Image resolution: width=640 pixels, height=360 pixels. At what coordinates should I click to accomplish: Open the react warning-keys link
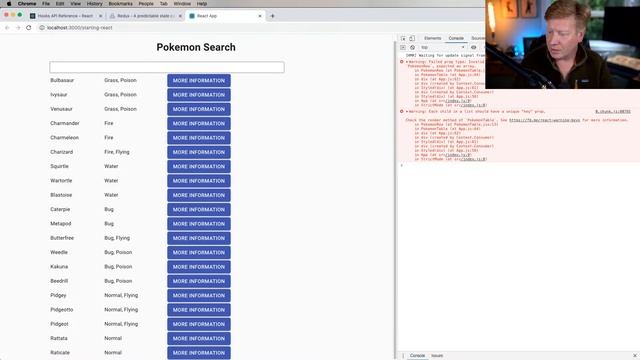pyautogui.click(x=544, y=120)
